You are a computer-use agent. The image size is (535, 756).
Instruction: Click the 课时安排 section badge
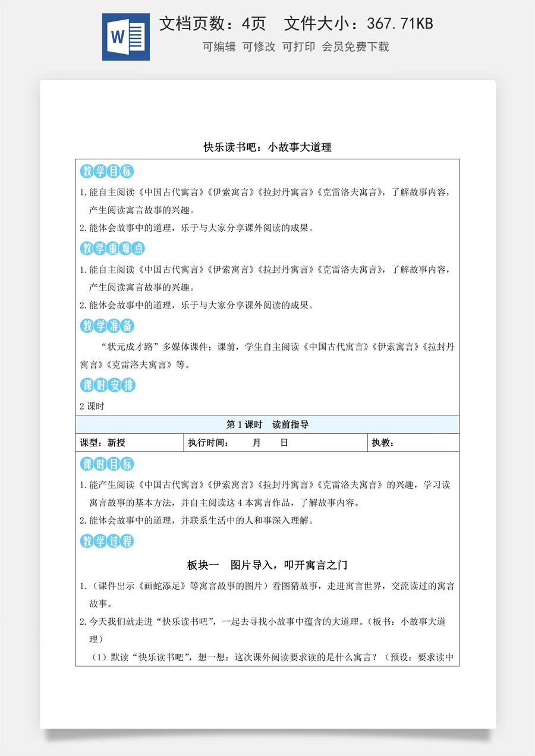click(108, 385)
